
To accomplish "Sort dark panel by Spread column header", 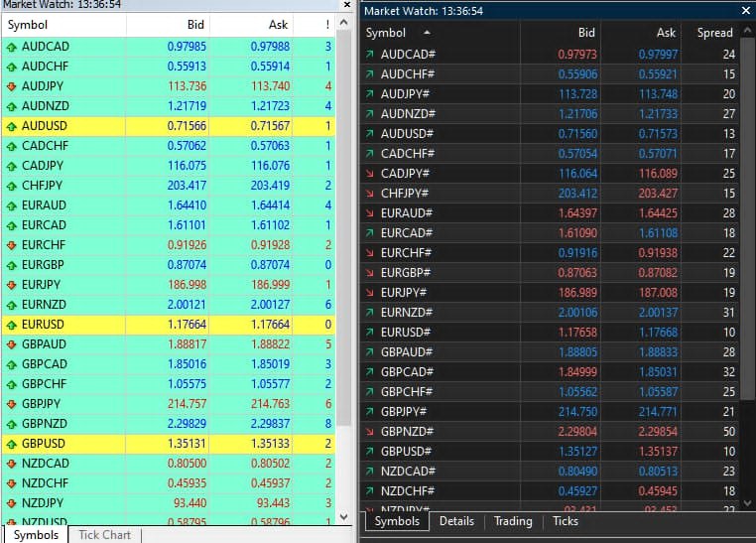I will point(710,33).
